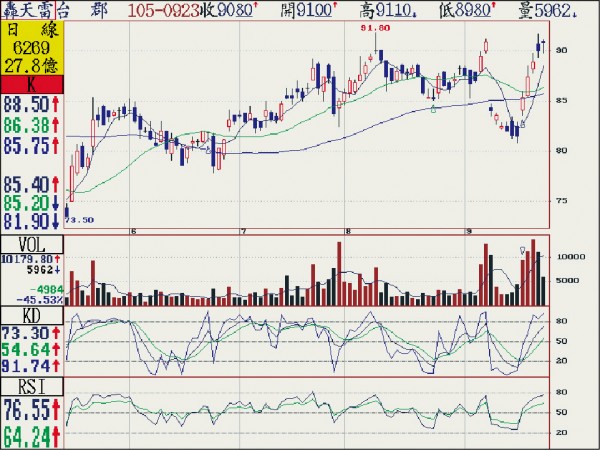Click the 85 price axis label
The width and height of the screenshot is (600, 450).
coord(562,101)
